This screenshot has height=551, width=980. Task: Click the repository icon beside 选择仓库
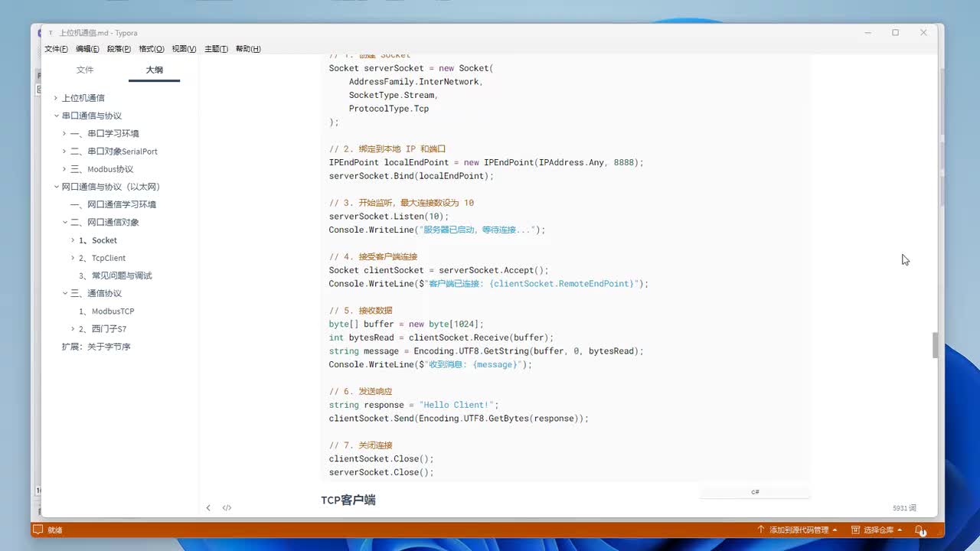855,530
